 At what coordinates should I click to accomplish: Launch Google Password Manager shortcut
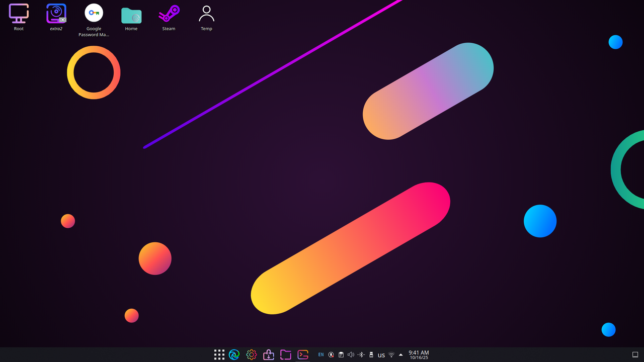pos(94,20)
